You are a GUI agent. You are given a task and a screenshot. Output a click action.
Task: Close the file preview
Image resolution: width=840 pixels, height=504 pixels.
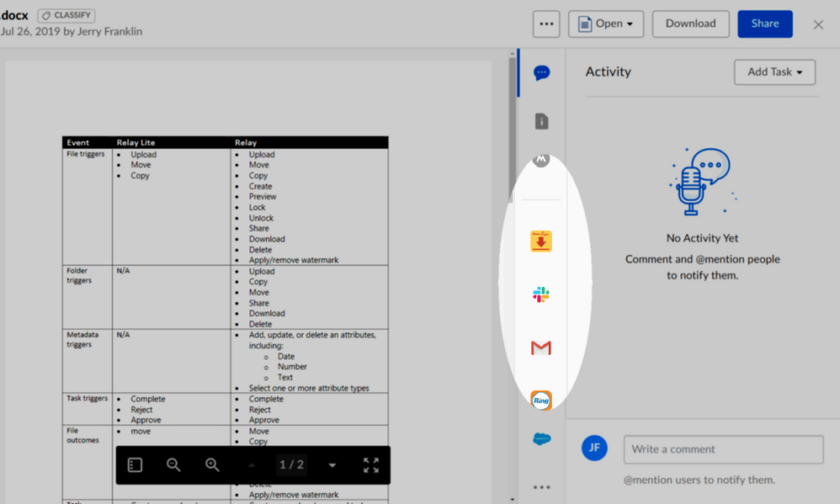[818, 24]
